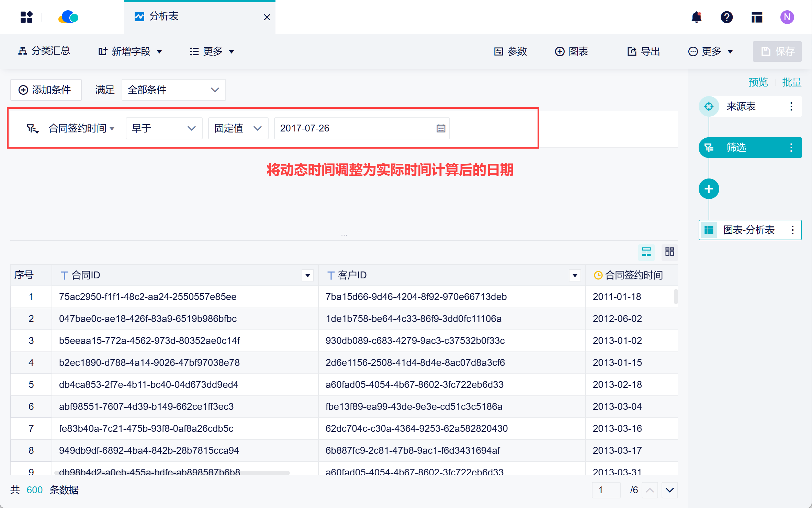Click the teal plus add-step button
The height and width of the screenshot is (508, 812).
[x=709, y=189]
